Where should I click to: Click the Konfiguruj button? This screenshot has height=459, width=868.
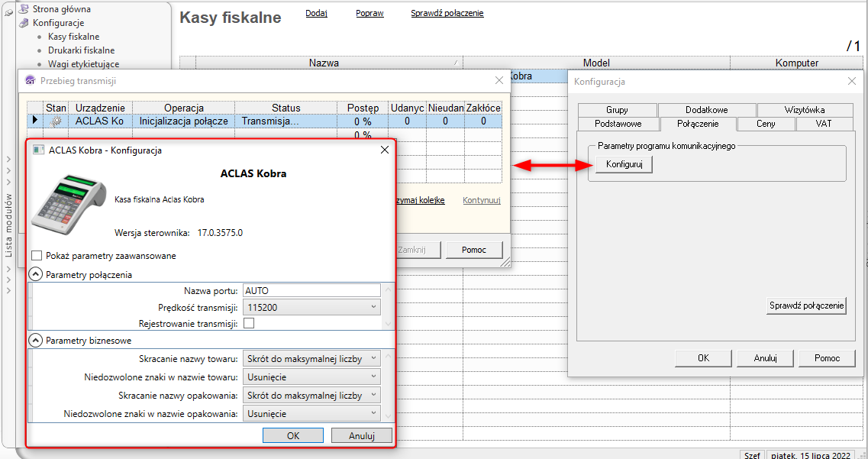tap(624, 164)
